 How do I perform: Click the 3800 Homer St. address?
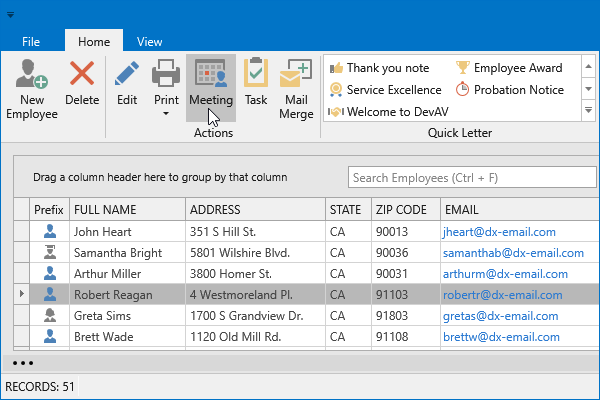[231, 274]
